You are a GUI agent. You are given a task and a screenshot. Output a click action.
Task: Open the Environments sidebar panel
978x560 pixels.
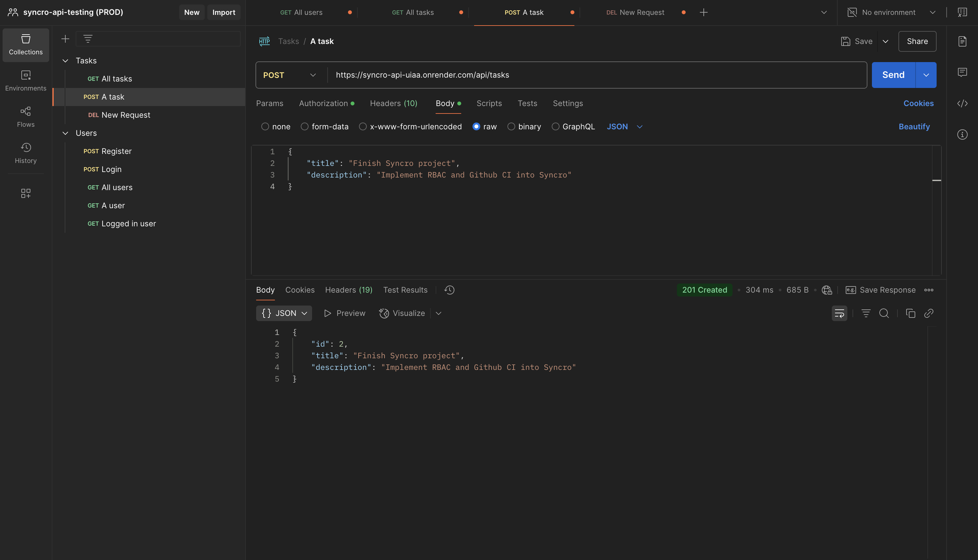pyautogui.click(x=26, y=81)
